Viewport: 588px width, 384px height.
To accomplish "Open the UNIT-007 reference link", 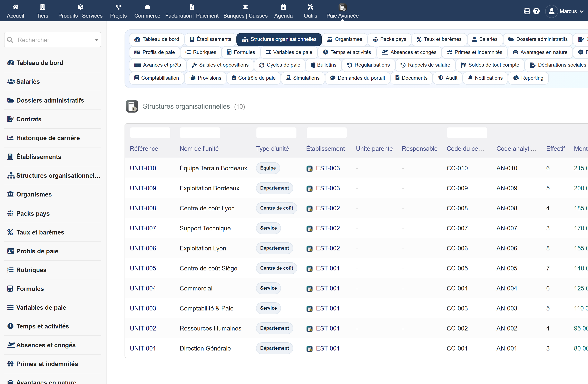I will click(143, 228).
